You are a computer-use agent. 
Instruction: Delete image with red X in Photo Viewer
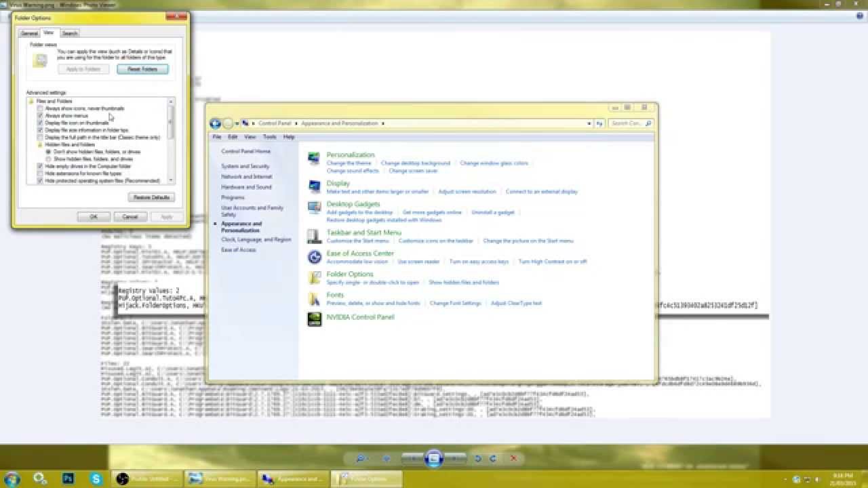pos(513,459)
